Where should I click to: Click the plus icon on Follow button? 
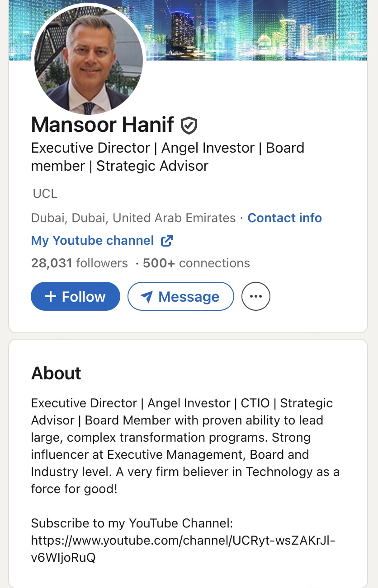[51, 297]
